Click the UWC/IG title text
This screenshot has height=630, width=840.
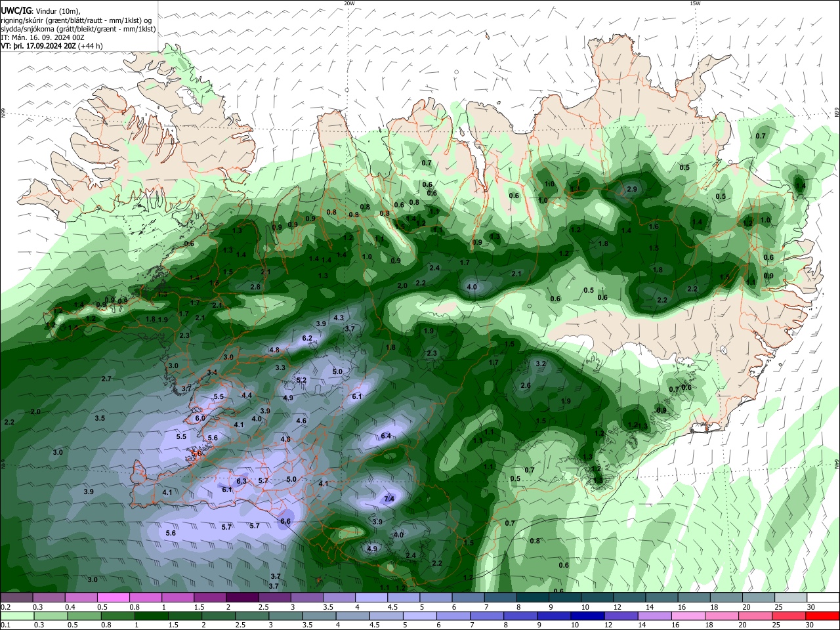coord(16,11)
